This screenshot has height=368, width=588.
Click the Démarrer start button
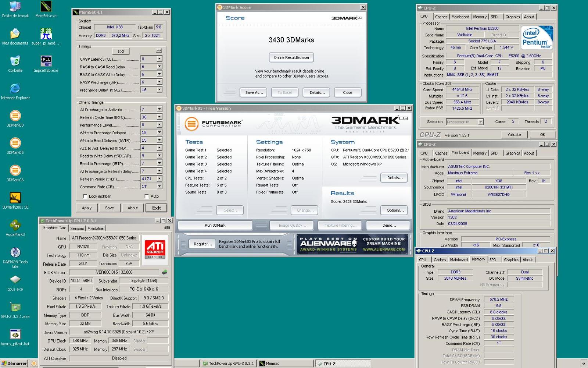[14, 363]
